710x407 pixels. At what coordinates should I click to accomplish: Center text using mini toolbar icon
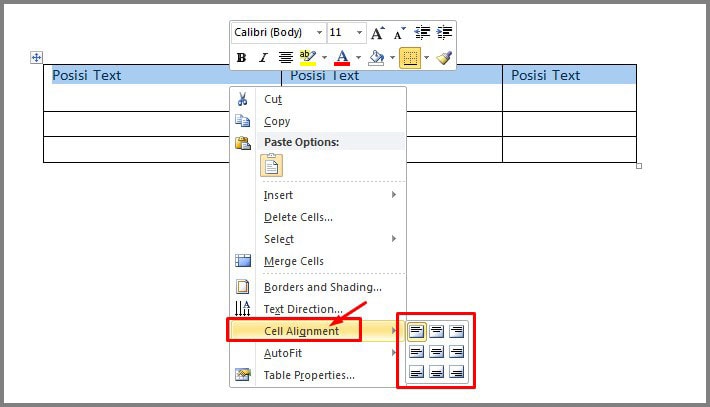point(285,58)
